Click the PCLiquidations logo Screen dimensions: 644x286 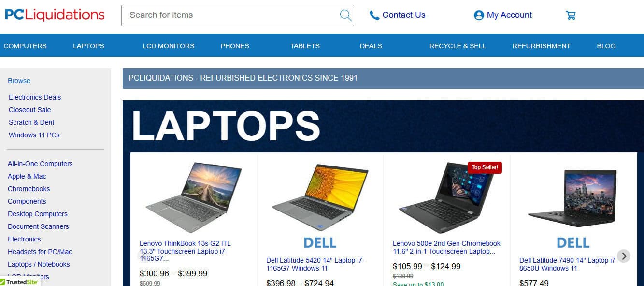(x=55, y=15)
